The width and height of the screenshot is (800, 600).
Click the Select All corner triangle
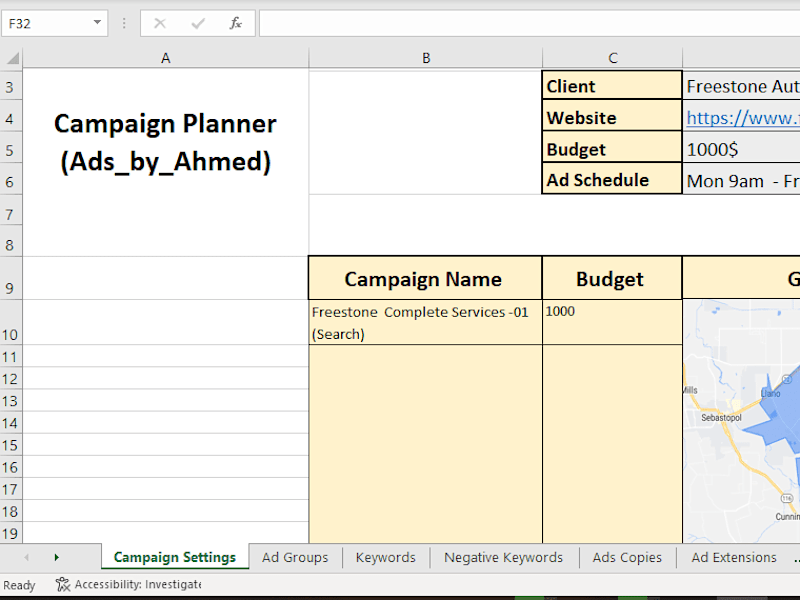[12, 58]
